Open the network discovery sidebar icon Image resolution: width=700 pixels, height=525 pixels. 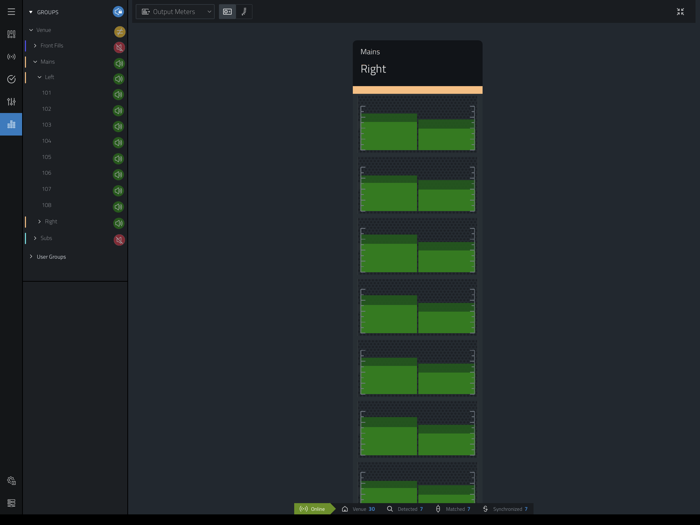point(11,57)
